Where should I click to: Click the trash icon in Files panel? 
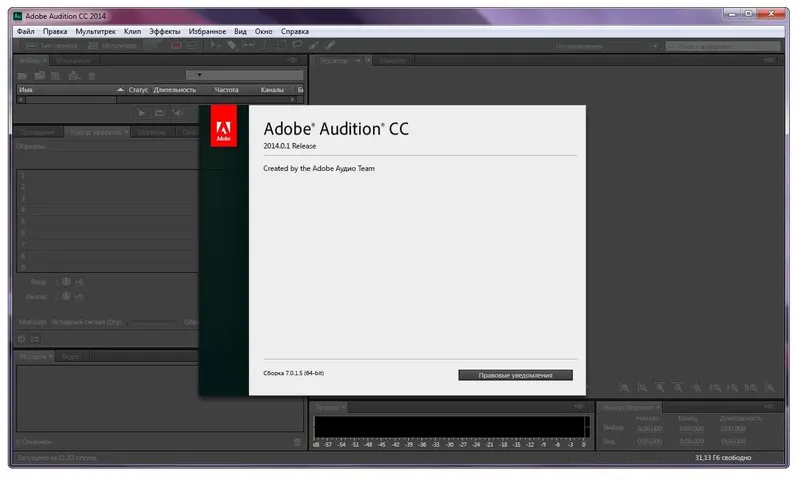pyautogui.click(x=92, y=76)
